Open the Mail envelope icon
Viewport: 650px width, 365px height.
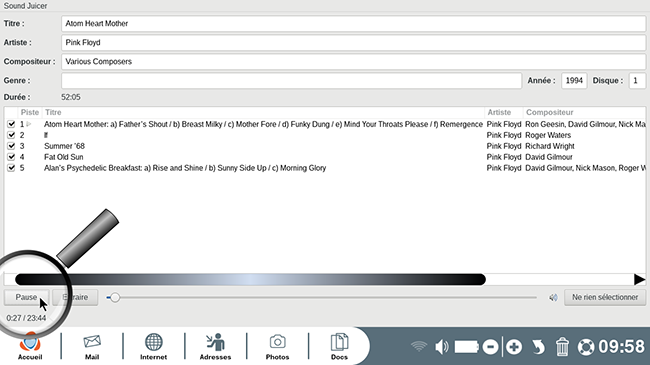92,346
